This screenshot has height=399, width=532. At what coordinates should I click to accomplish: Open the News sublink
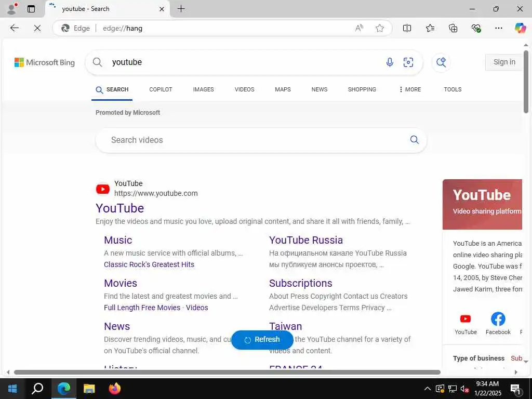pyautogui.click(x=117, y=326)
